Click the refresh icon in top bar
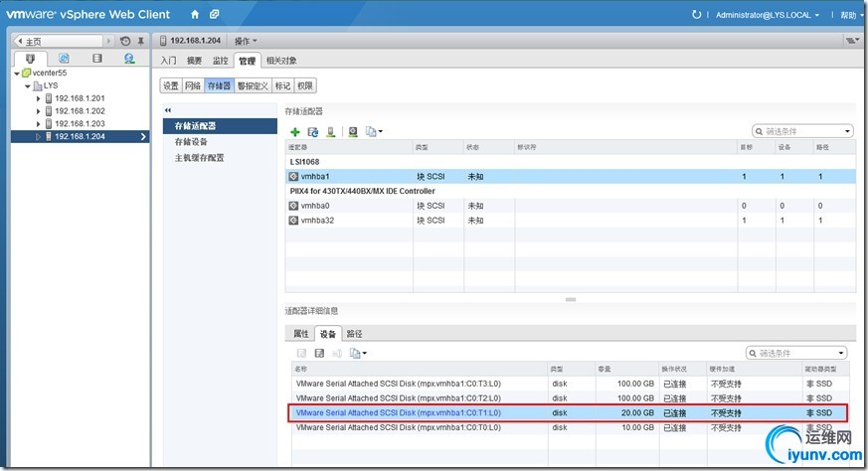 click(696, 14)
